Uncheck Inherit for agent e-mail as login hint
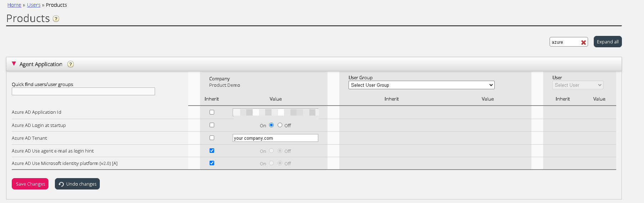 tap(212, 151)
